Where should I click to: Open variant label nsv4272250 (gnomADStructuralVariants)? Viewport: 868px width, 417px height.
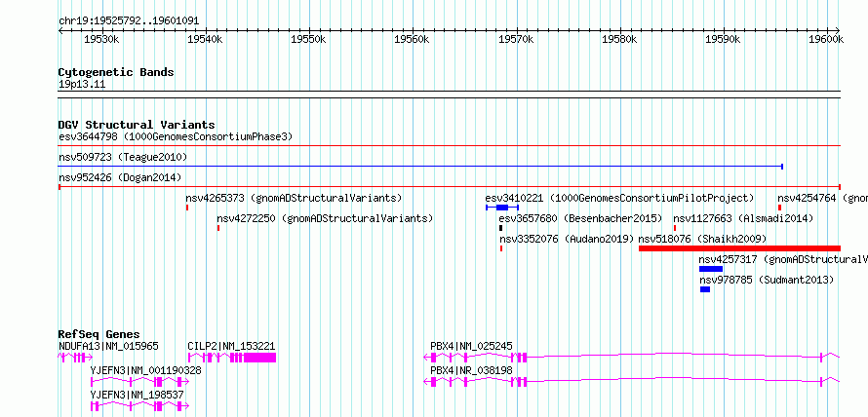click(x=325, y=218)
